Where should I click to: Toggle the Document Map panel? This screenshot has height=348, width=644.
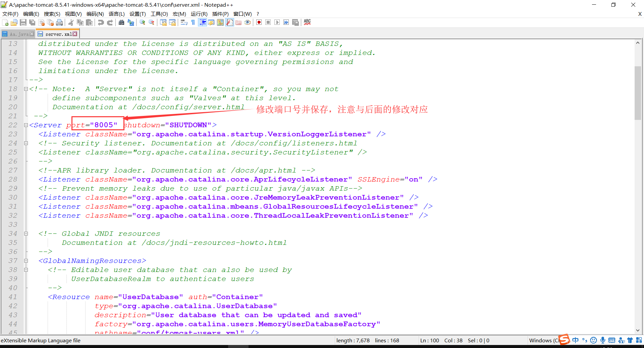coord(220,22)
